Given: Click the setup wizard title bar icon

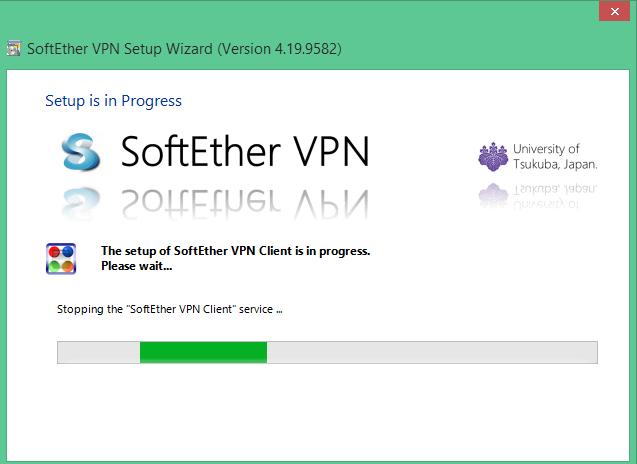Looking at the screenshot, I should point(14,48).
